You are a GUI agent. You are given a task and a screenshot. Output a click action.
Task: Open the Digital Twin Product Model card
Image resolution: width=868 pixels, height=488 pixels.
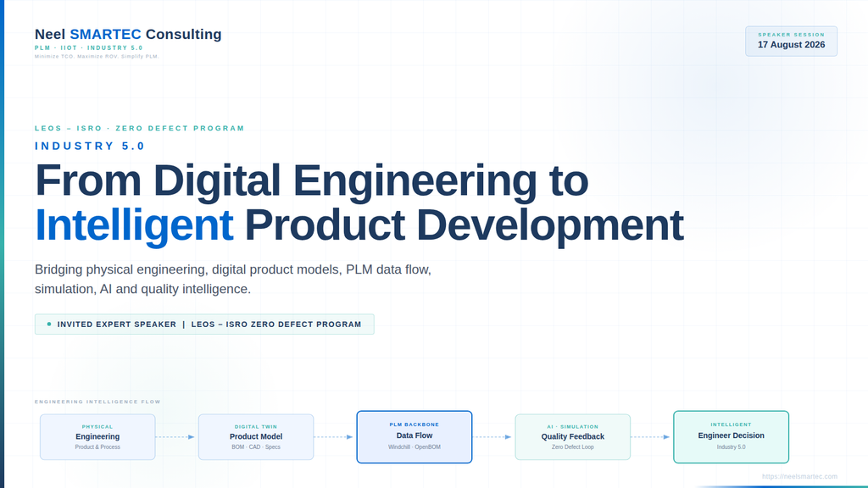[256, 437]
